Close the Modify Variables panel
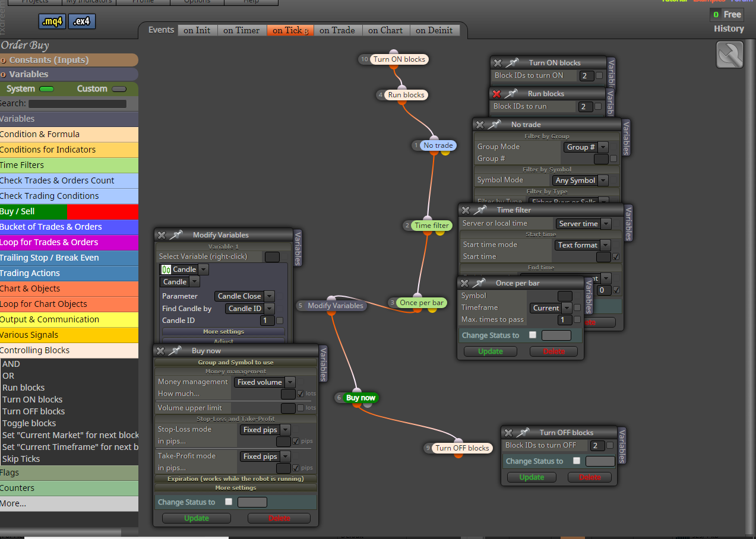This screenshot has width=756, height=539. 162,235
